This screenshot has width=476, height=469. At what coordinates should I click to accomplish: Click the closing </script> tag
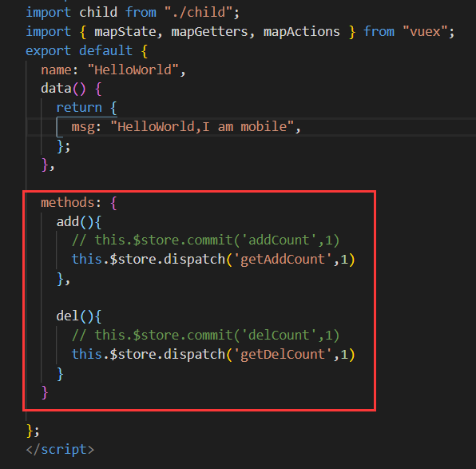pos(60,449)
